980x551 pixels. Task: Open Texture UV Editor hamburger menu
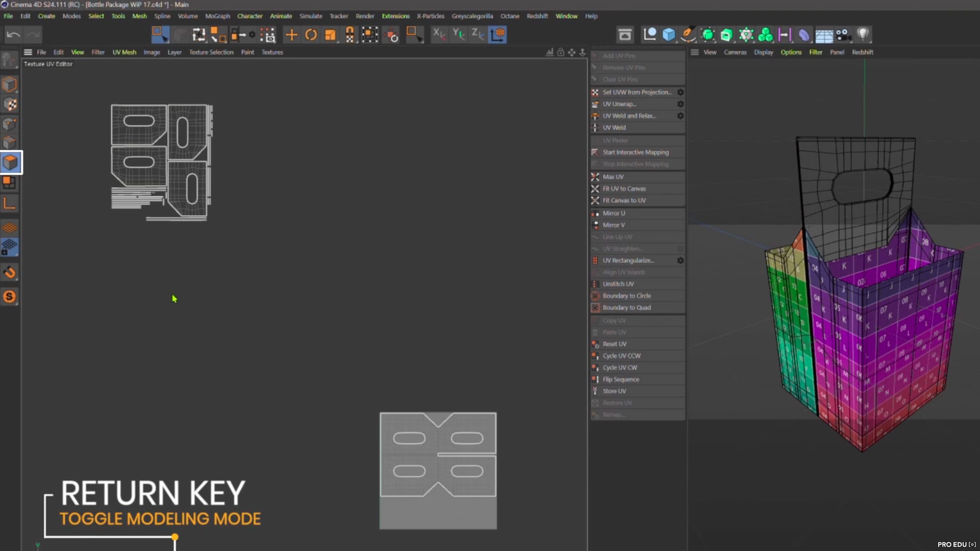point(28,52)
